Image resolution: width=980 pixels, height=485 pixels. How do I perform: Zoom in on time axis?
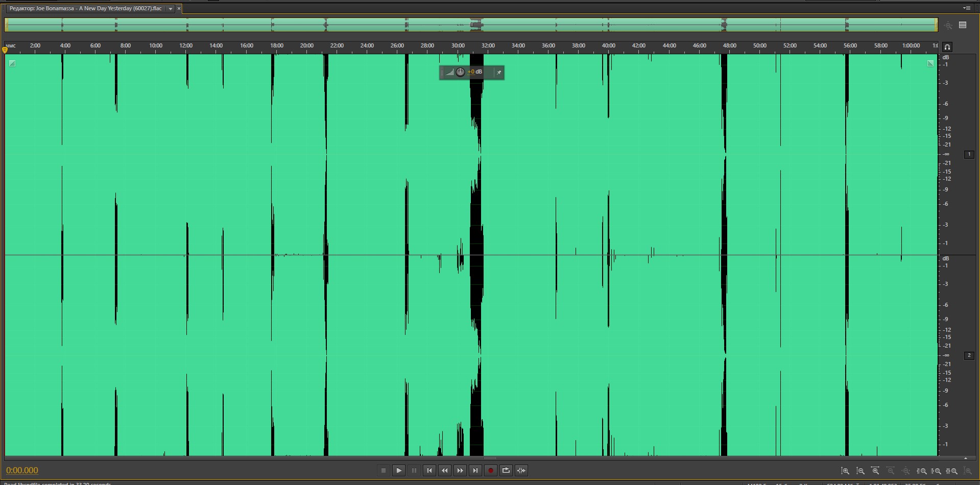875,471
